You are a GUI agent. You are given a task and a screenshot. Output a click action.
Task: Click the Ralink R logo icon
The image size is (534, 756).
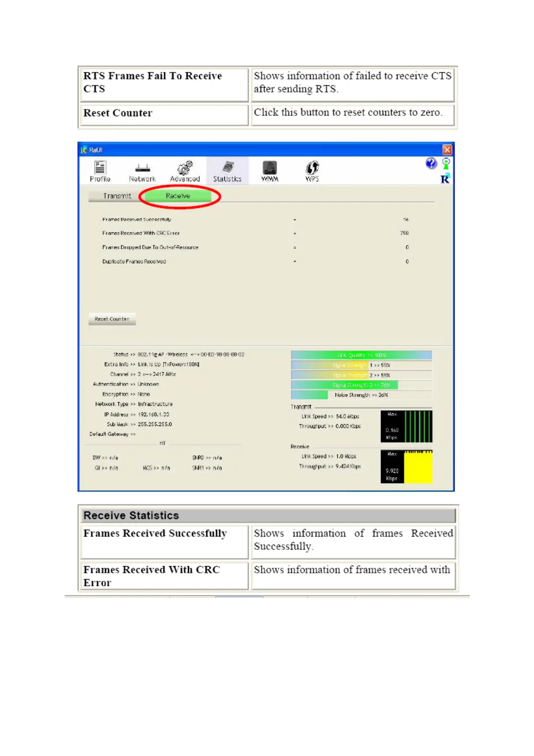click(445, 179)
